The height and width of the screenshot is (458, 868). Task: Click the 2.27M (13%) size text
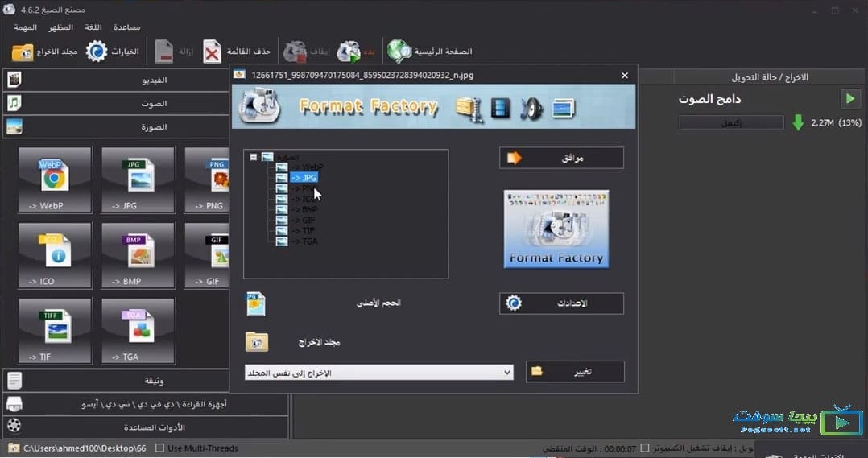(x=836, y=123)
